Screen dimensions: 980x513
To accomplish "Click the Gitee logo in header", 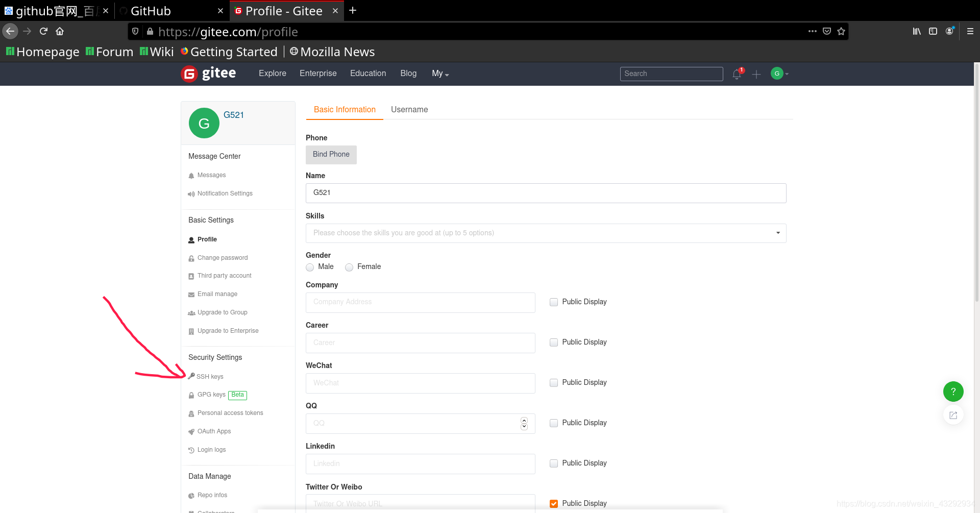I will [208, 74].
